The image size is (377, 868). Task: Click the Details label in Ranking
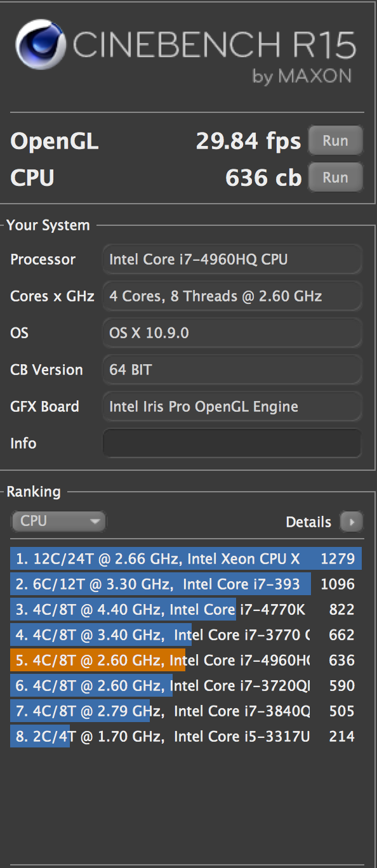308,522
